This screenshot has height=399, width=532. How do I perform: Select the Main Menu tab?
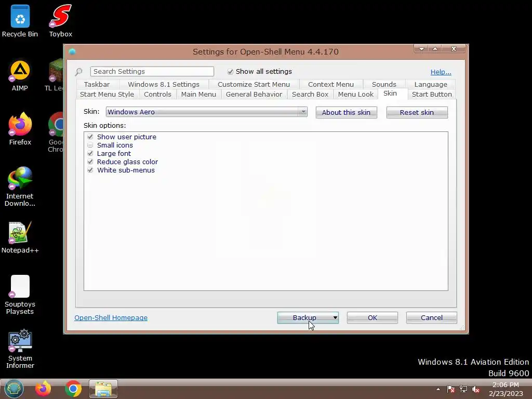click(x=198, y=95)
